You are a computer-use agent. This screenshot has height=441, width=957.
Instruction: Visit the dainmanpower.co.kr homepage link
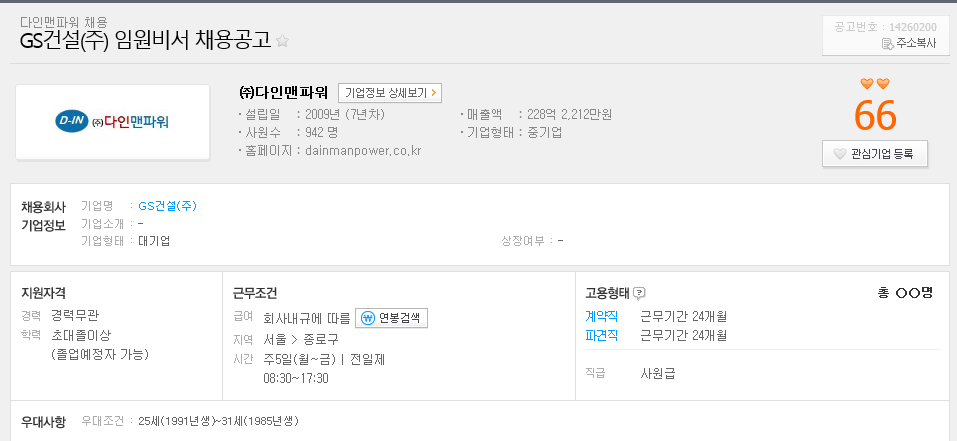tap(363, 151)
